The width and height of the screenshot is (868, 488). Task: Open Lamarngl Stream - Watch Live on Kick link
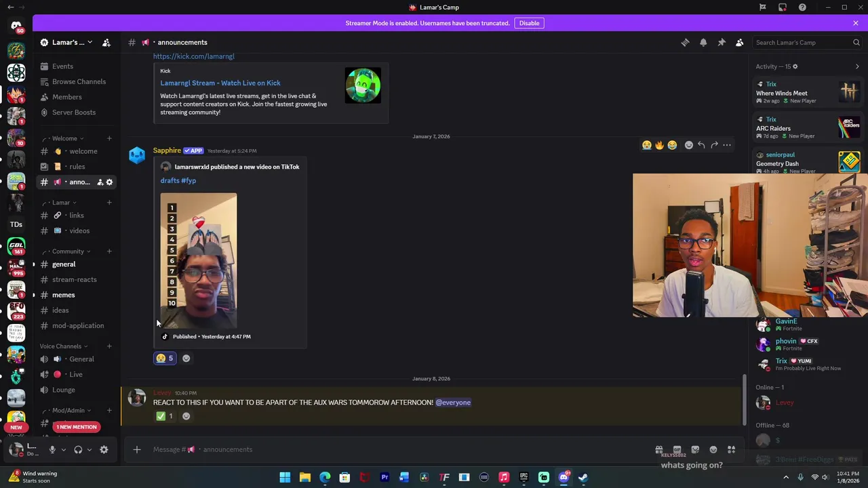220,83
